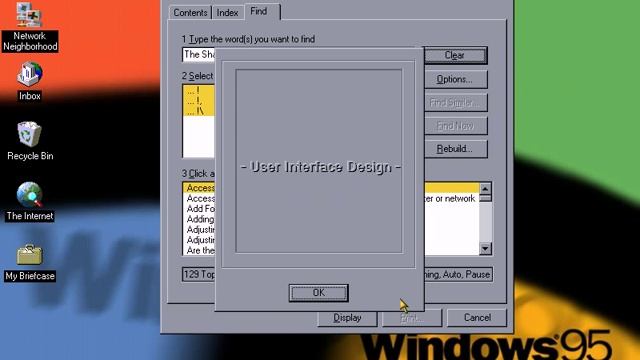This screenshot has height=360, width=640.
Task: Select the My Briefcase icon
Action: (x=29, y=262)
